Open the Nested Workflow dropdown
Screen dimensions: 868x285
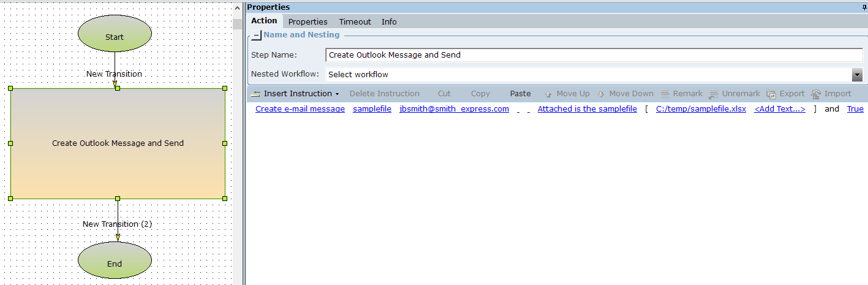tap(857, 75)
